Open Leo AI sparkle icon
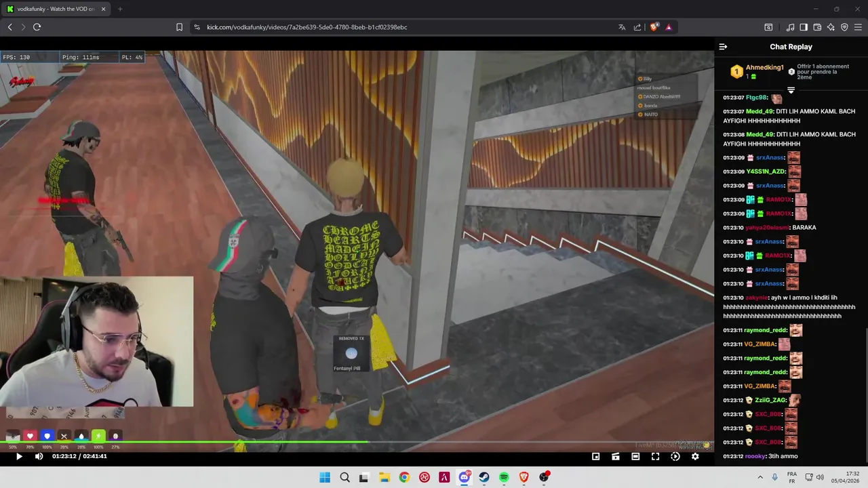Screen dimensions: 868x488 (x=831, y=27)
